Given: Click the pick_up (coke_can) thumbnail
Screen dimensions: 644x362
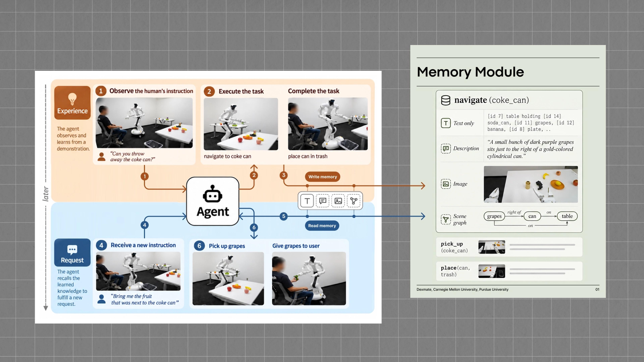Looking at the screenshot, I should (x=492, y=247).
